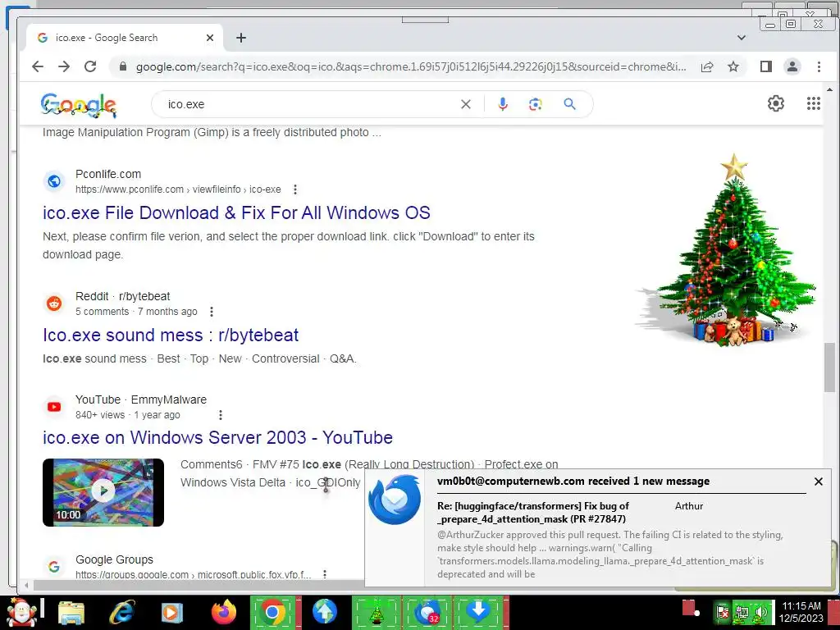Click the pconlife.com URL breadcrumb
Viewport: 840px width, 630px height.
click(x=178, y=189)
